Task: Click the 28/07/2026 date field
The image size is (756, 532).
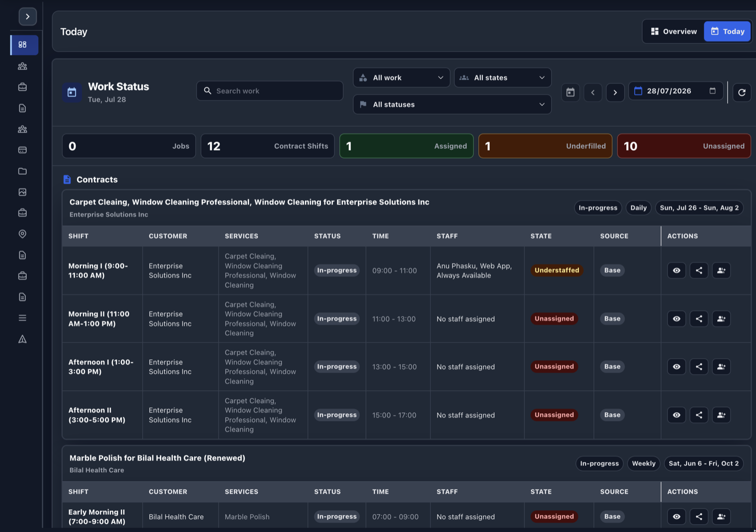Action: 676,91
